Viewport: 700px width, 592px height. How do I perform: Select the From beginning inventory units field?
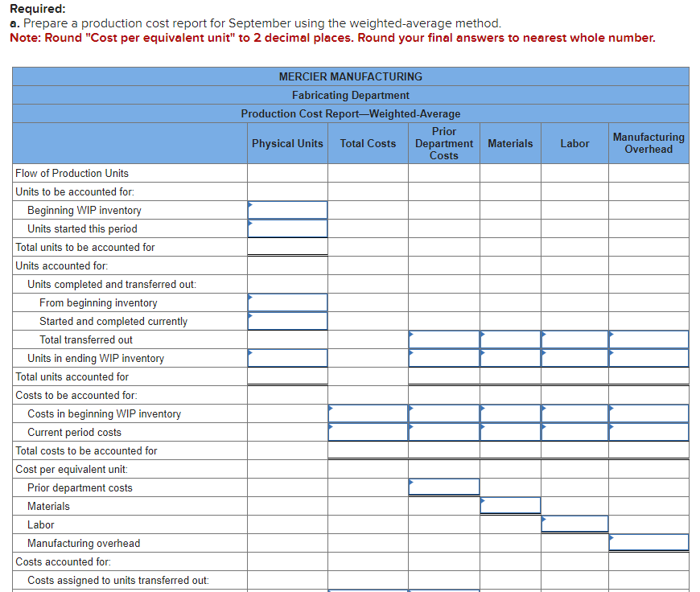point(287,302)
